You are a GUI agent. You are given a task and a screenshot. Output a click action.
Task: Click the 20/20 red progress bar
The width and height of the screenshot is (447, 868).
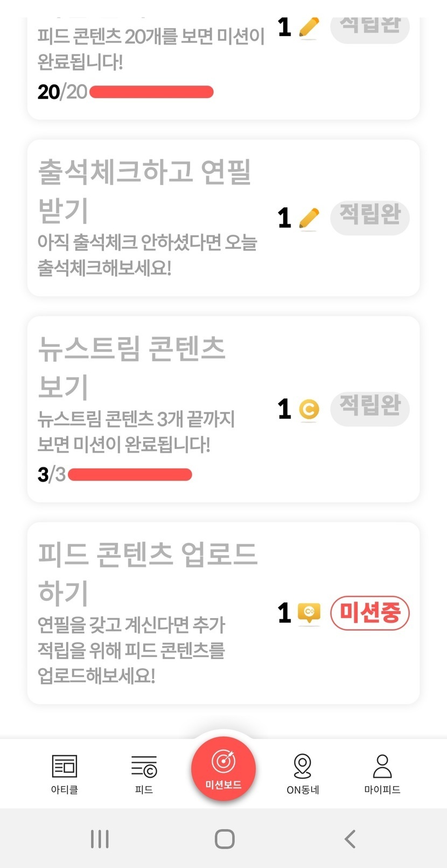(151, 92)
